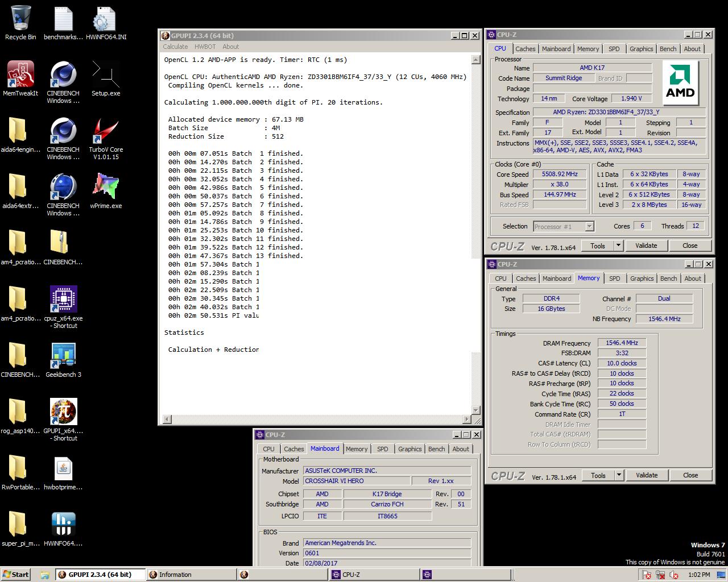Launch the HWiNFO64 application icon
This screenshot has height=582, width=728.
pos(63,529)
